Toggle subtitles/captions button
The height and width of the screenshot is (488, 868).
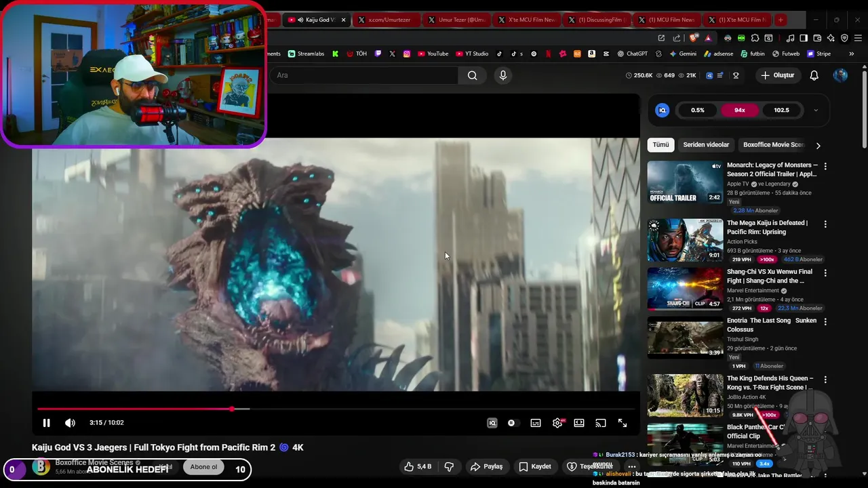(536, 423)
